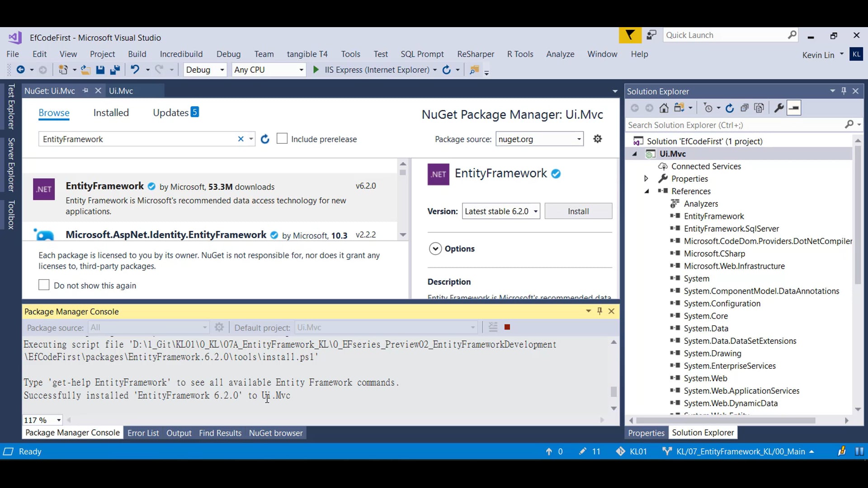
Task: Click the Install button for EntityFramework
Action: click(578, 211)
